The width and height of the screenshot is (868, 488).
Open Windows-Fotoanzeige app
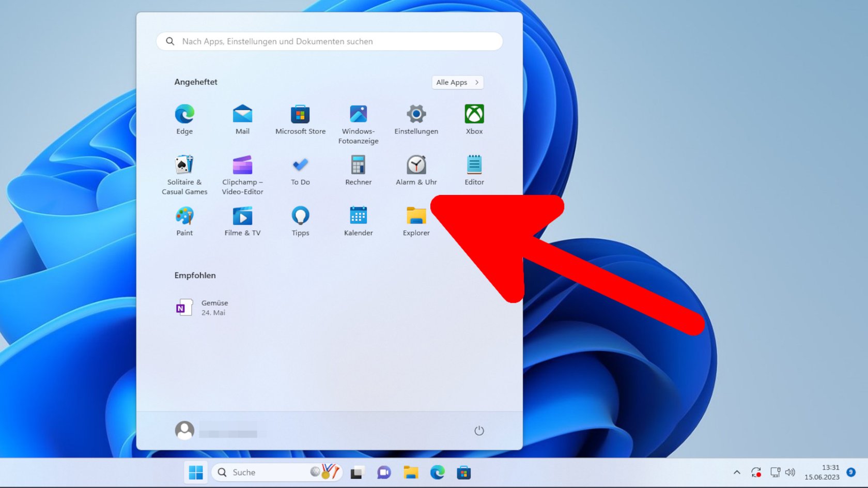click(358, 124)
